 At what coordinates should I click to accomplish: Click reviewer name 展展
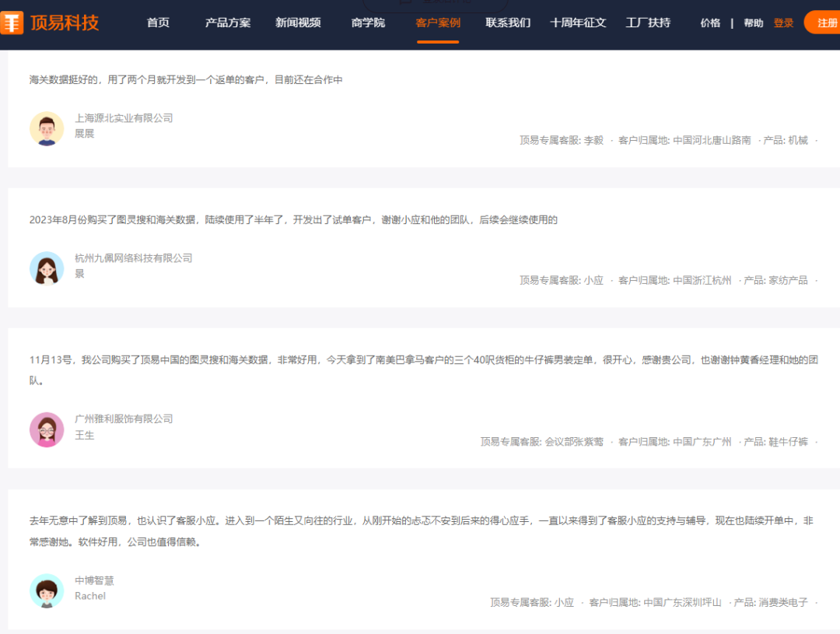(84, 134)
